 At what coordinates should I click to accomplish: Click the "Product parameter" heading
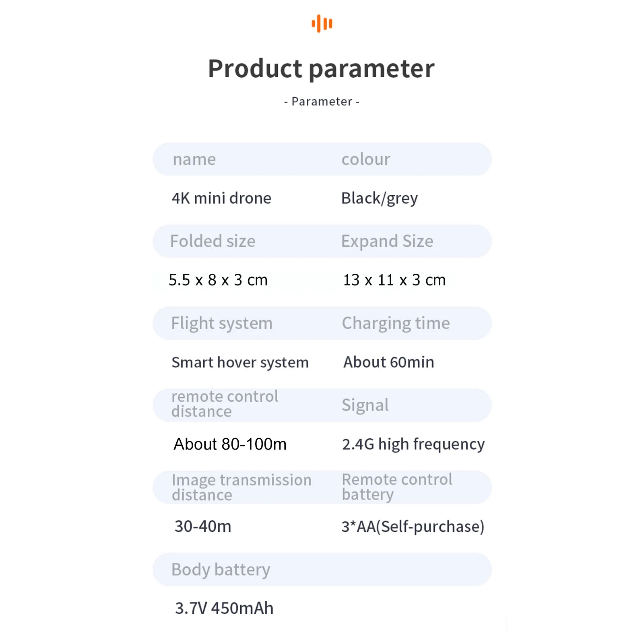(x=321, y=68)
